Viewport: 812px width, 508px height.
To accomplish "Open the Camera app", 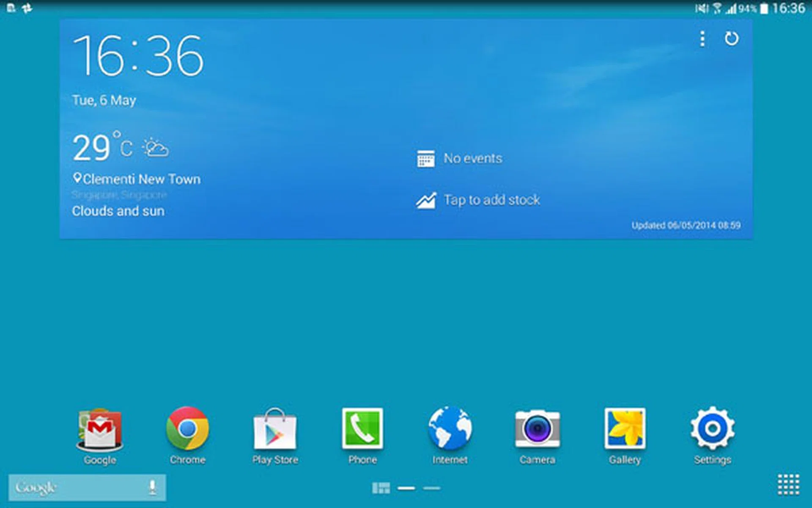I will pyautogui.click(x=537, y=430).
